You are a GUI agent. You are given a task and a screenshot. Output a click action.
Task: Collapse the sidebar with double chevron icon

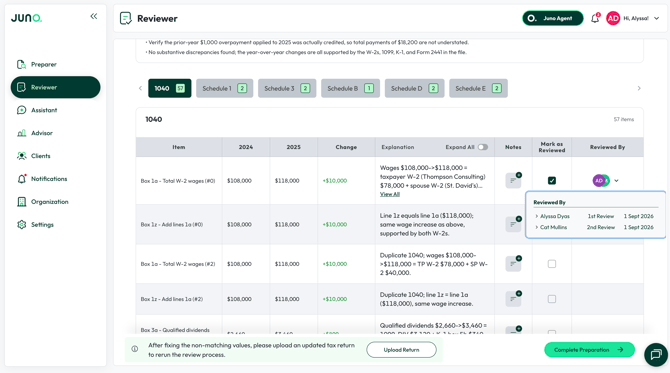pos(94,16)
